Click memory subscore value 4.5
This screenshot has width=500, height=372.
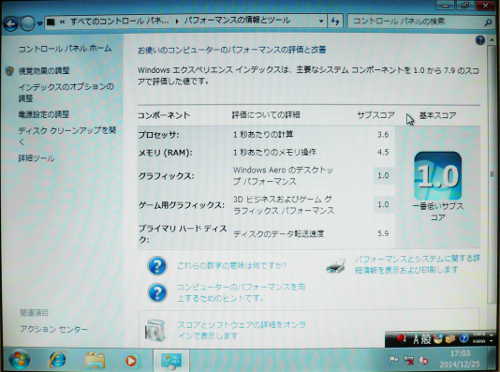tap(383, 152)
